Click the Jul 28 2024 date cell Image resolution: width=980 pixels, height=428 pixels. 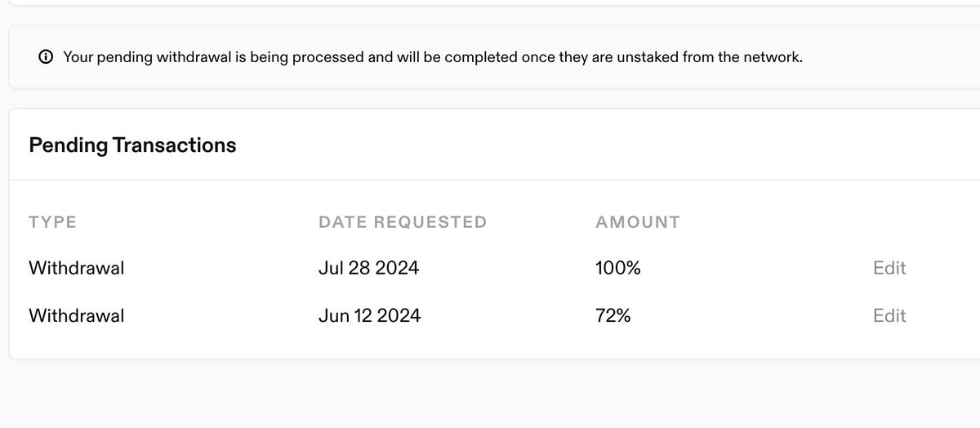point(368,268)
